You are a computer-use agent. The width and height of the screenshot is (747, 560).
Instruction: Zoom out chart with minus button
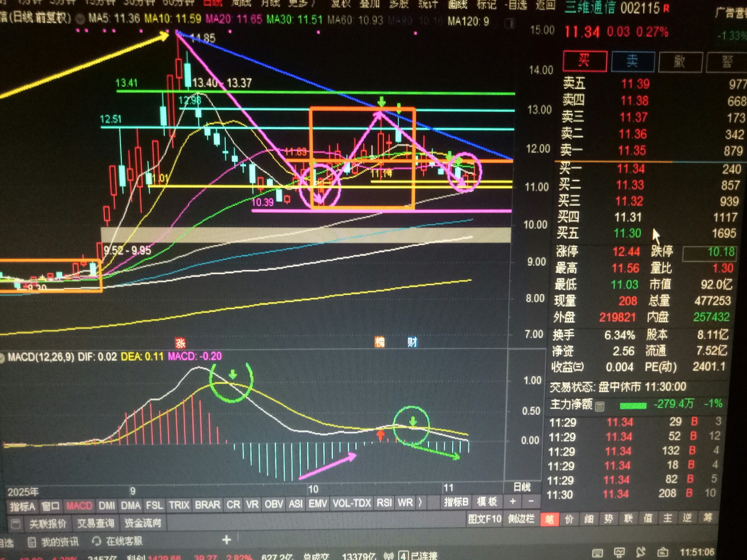coord(531,501)
